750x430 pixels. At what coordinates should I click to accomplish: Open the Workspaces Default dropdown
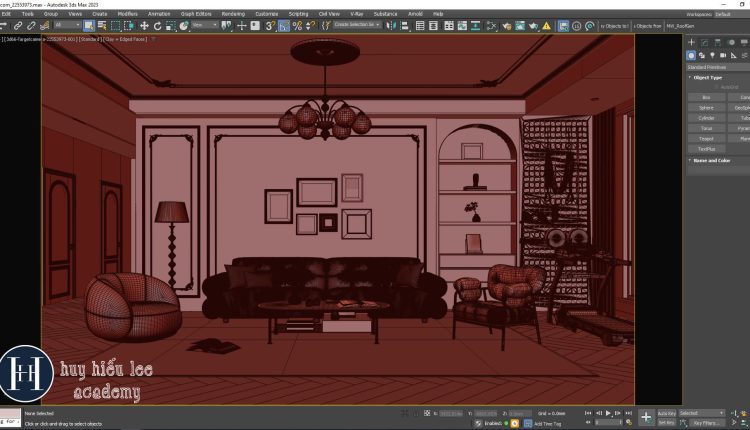(732, 14)
